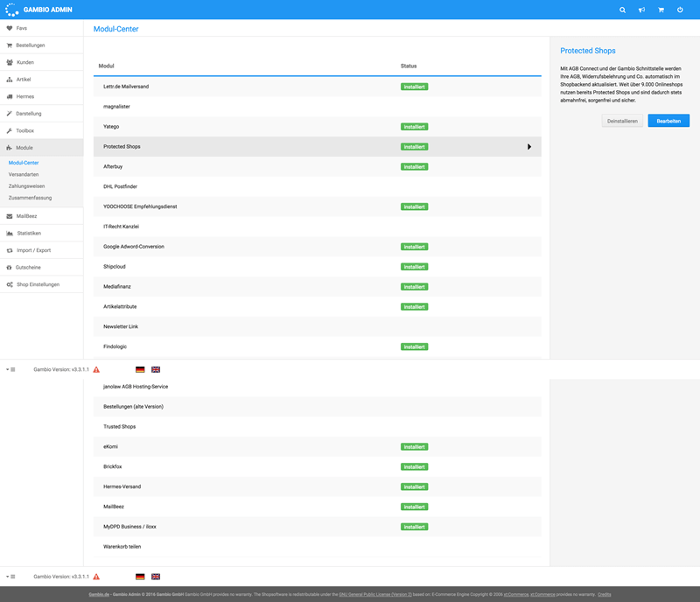Click installiert badge for Yatego

click(414, 127)
